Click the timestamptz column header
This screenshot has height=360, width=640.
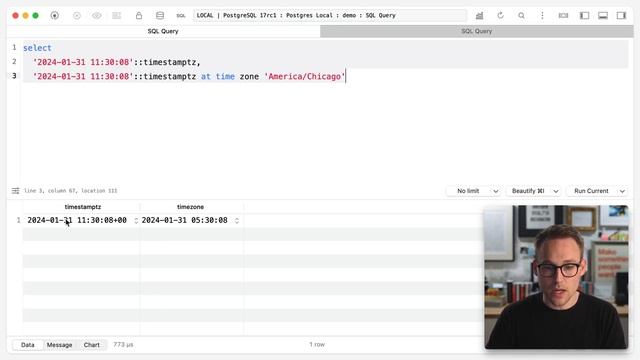[82, 207]
